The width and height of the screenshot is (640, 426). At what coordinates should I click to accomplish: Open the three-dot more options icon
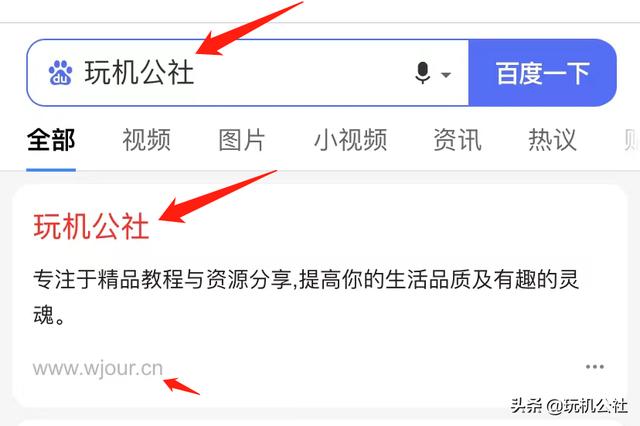pyautogui.click(x=595, y=366)
